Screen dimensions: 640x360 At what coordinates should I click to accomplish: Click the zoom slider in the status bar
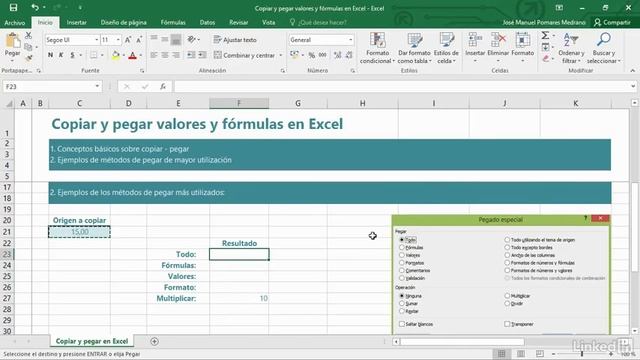point(582,354)
